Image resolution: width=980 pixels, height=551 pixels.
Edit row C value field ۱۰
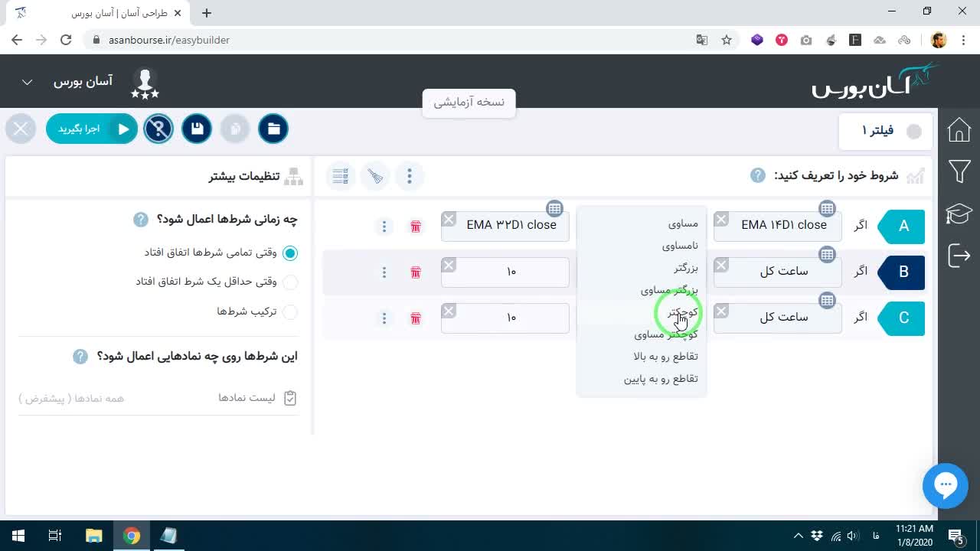pyautogui.click(x=505, y=318)
